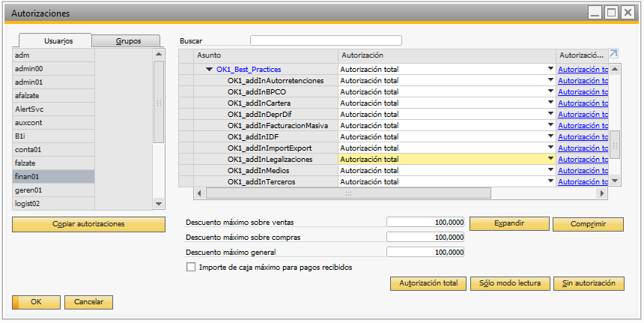Open authorization dropdown for OK1_addInLegalizaciones
Screen dimensions: 644x323
tap(550, 159)
